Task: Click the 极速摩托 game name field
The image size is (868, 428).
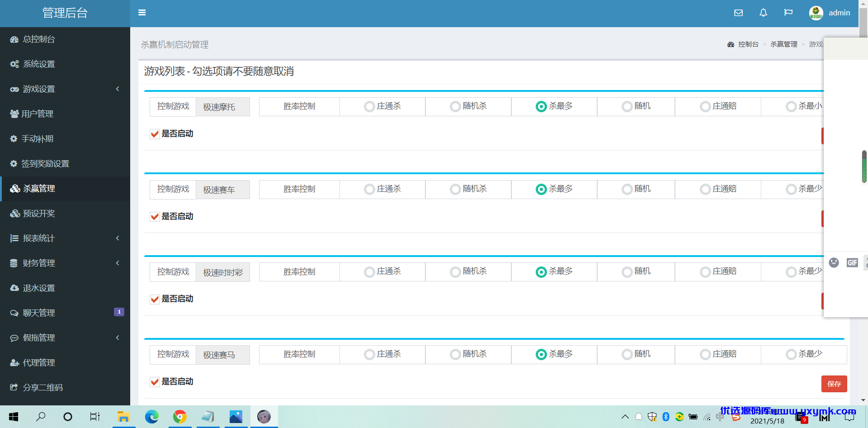Action: click(223, 107)
